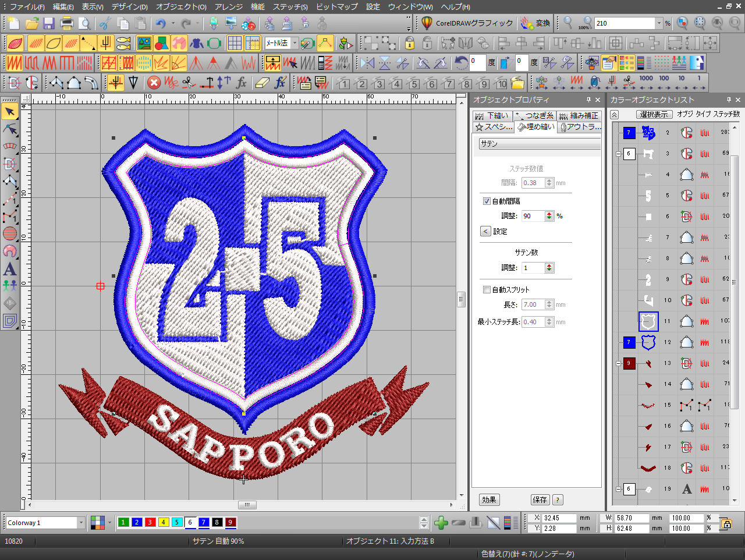The image size is (745, 560).
Task: Open the 編集(E) menu
Action: (63, 7)
